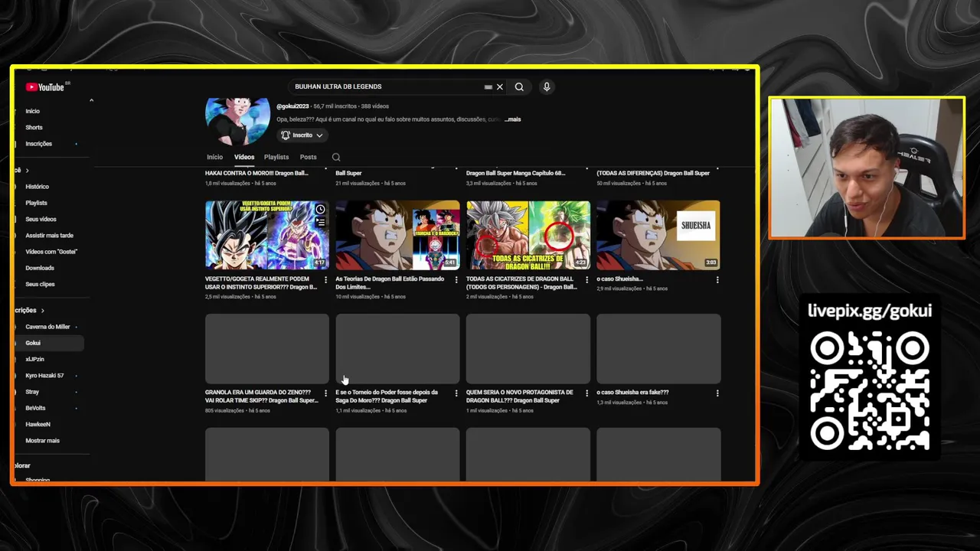
Task: Play the As Teorias De Dragon Ball thumbnail
Action: 397,235
